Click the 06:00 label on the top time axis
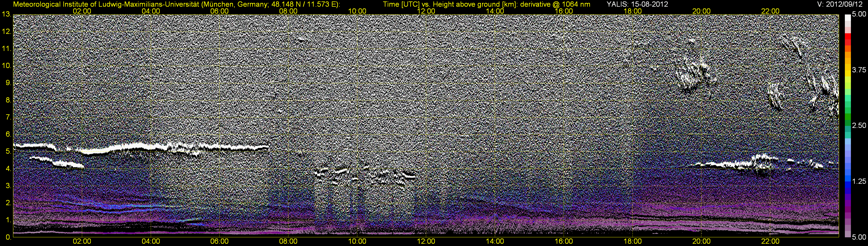Viewport: 868px width, 246px height. tap(220, 11)
